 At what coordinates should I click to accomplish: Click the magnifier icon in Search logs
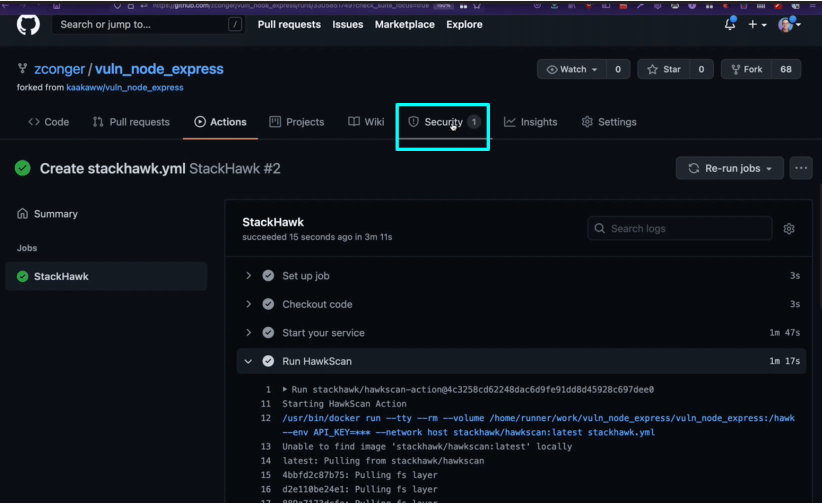pyautogui.click(x=599, y=228)
